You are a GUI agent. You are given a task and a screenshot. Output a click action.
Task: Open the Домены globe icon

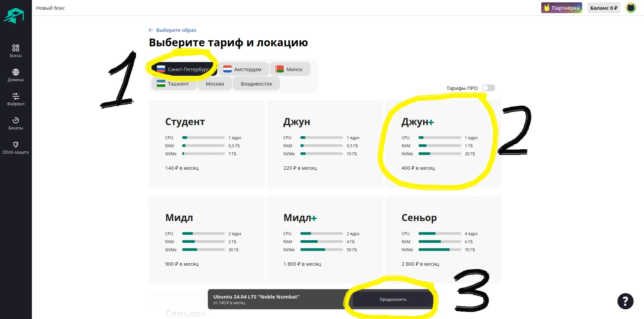pyautogui.click(x=16, y=72)
